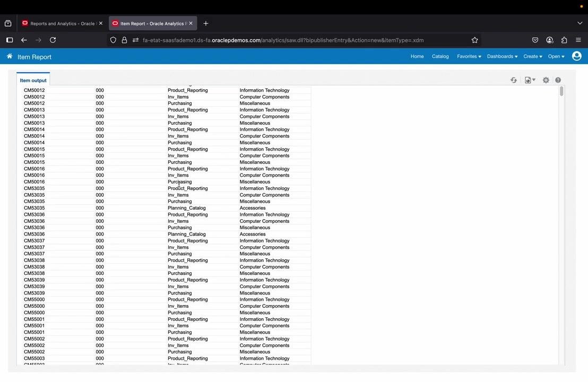The height and width of the screenshot is (382, 588).
Task: Click CM50012 in the Product_Reporting row
Action: [34, 90]
